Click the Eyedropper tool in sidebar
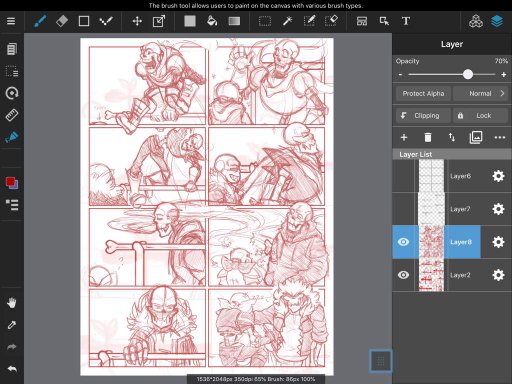 [12, 325]
